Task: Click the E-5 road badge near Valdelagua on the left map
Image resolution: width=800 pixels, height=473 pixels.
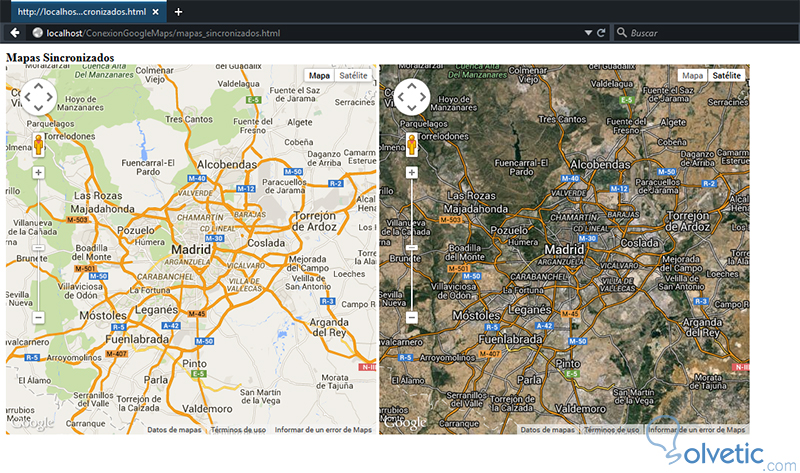Action: point(254,100)
